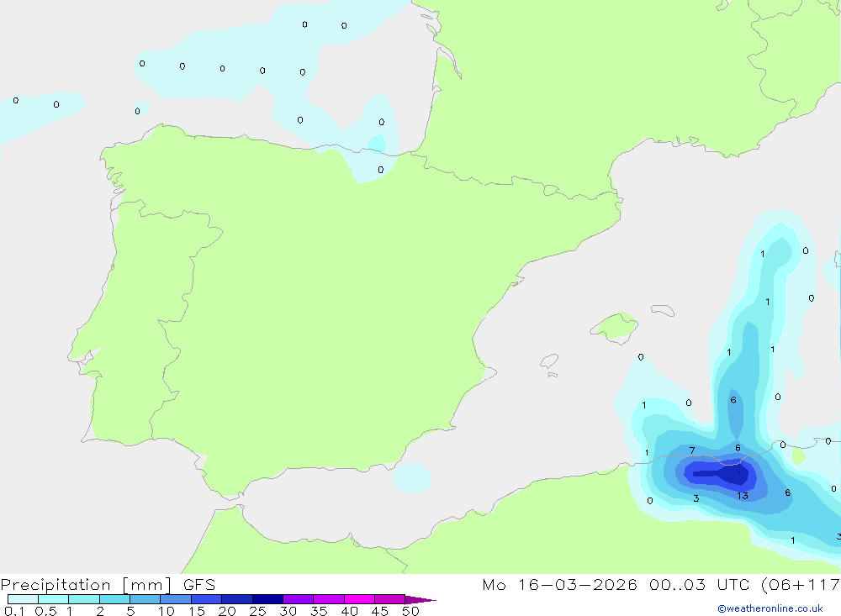Click the 5–10 mm legend color swatch
The width and height of the screenshot is (841, 616).
point(145,599)
